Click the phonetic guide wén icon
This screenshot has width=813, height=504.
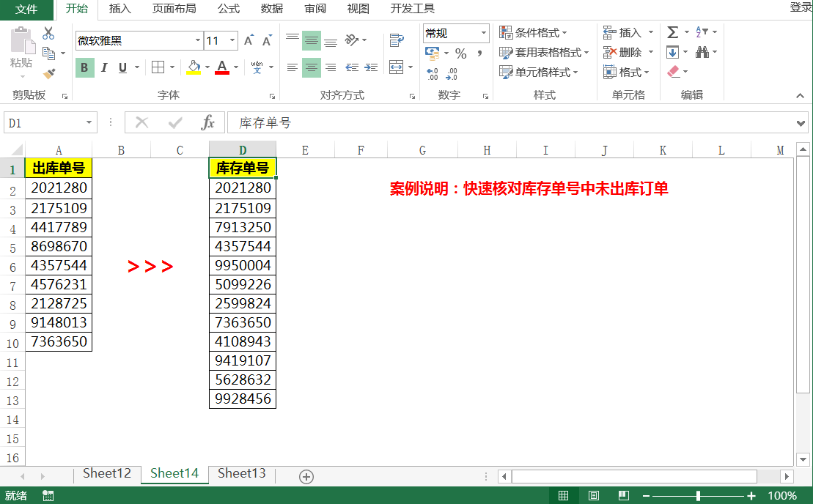pyautogui.click(x=257, y=67)
